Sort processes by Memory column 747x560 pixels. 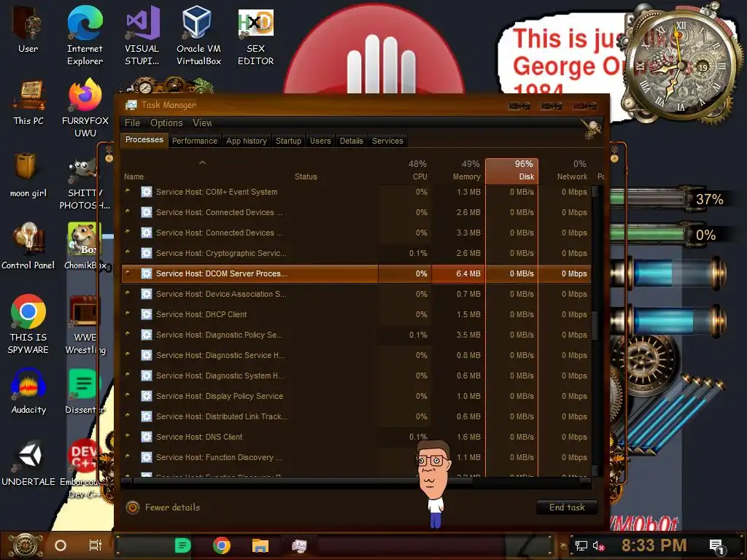point(458,171)
